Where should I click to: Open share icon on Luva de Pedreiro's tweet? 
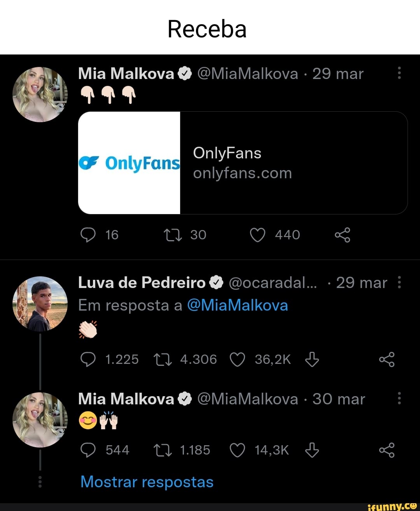388,359
